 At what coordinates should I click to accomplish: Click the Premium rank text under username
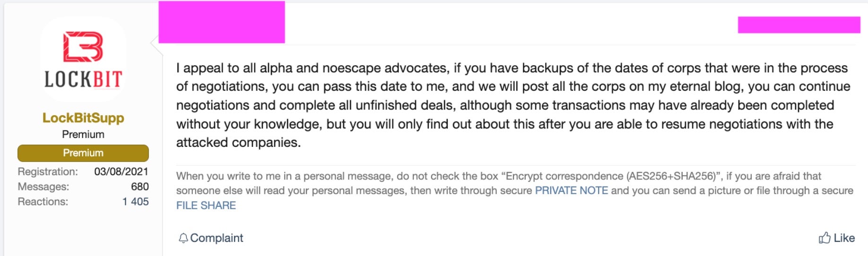(x=83, y=135)
